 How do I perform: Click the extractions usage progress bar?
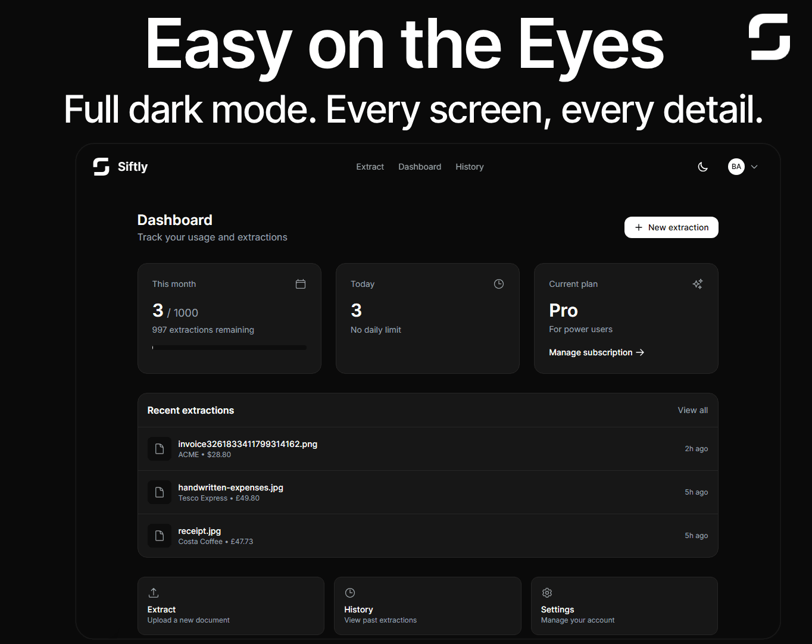[229, 347]
